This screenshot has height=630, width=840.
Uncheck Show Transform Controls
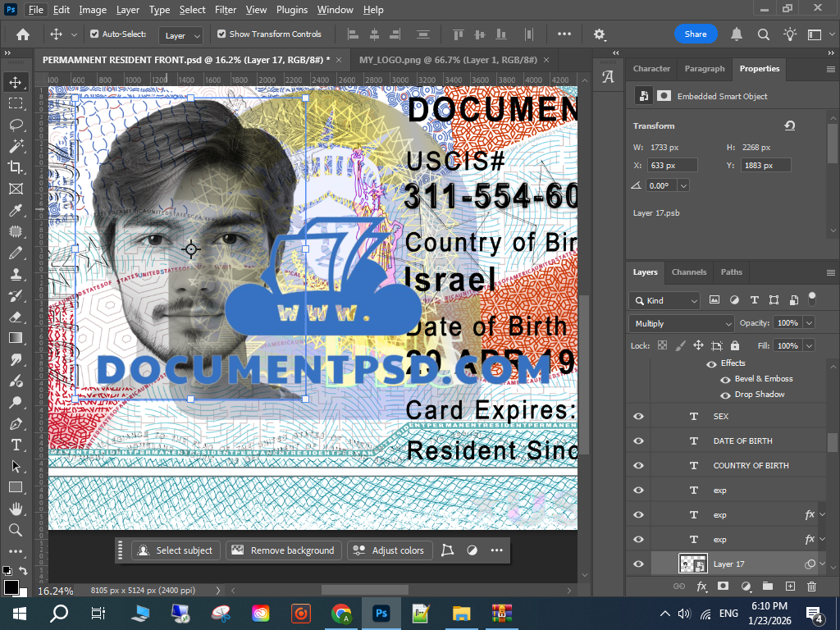click(x=221, y=34)
